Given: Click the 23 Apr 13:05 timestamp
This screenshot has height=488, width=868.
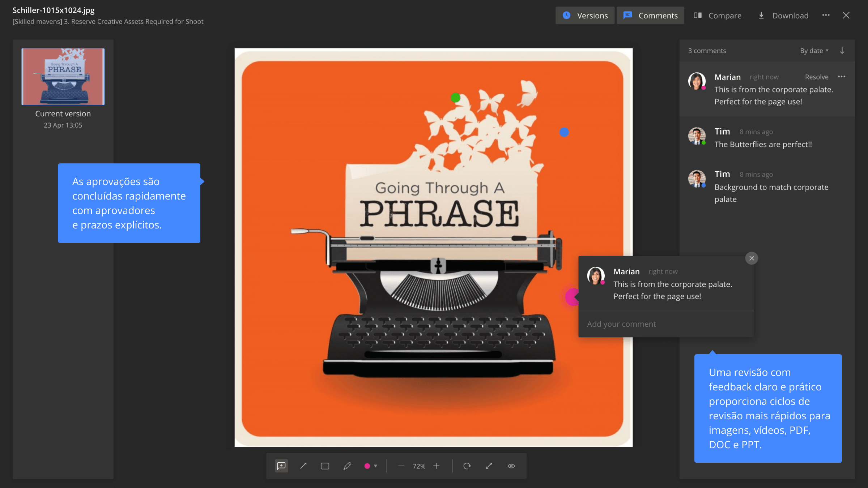Looking at the screenshot, I should (63, 125).
